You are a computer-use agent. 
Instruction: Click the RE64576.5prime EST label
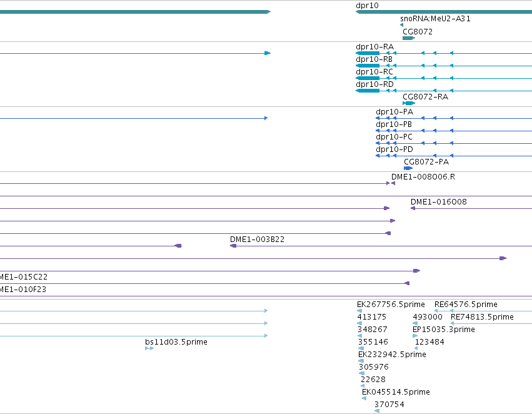click(x=466, y=305)
